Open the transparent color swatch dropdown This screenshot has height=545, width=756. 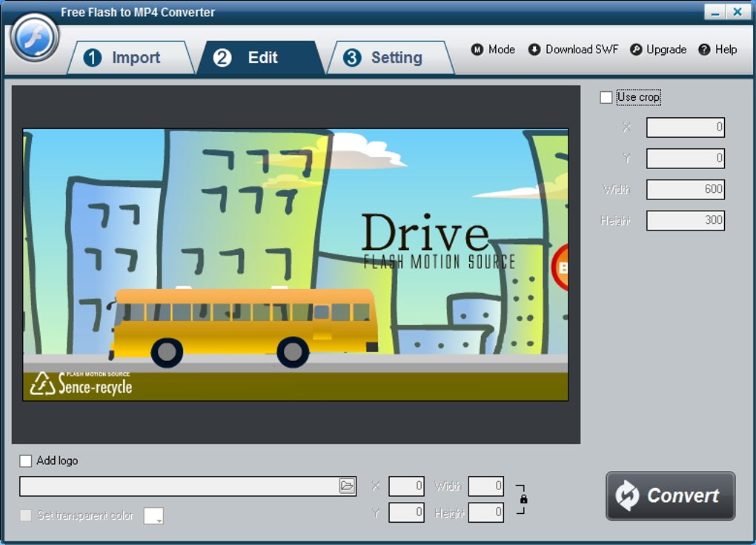pyautogui.click(x=153, y=515)
